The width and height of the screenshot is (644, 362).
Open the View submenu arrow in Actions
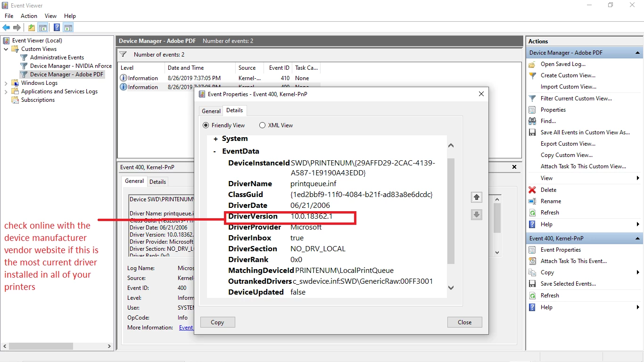[638, 178]
